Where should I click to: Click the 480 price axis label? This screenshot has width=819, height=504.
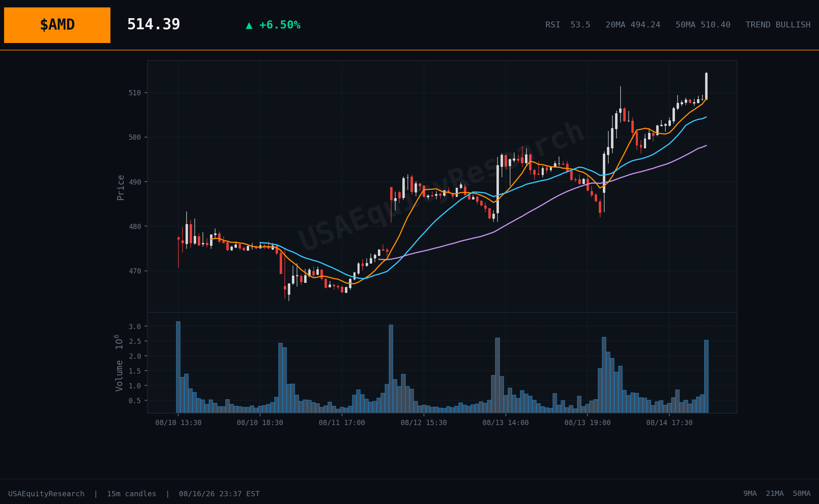135,226
